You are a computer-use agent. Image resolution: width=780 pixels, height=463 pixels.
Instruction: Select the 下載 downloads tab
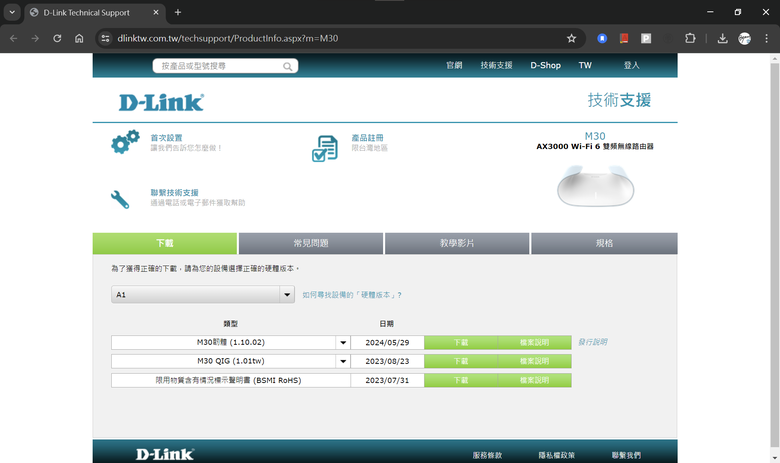165,243
